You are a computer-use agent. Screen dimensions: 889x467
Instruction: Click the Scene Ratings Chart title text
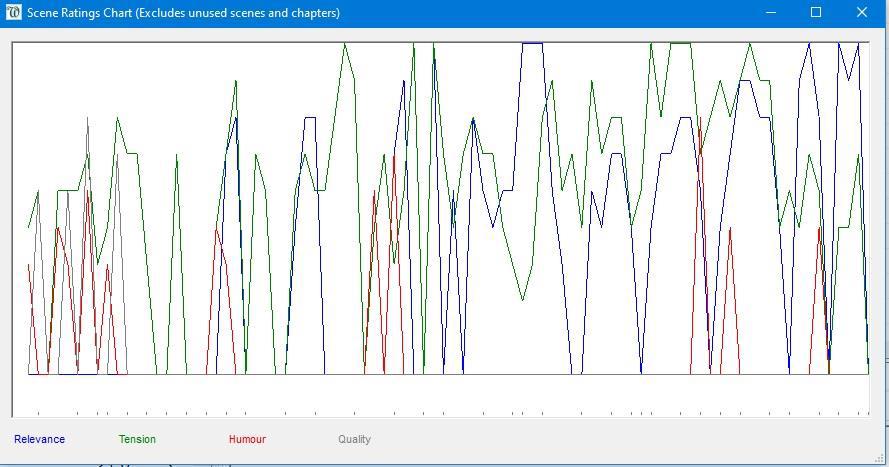pos(183,13)
